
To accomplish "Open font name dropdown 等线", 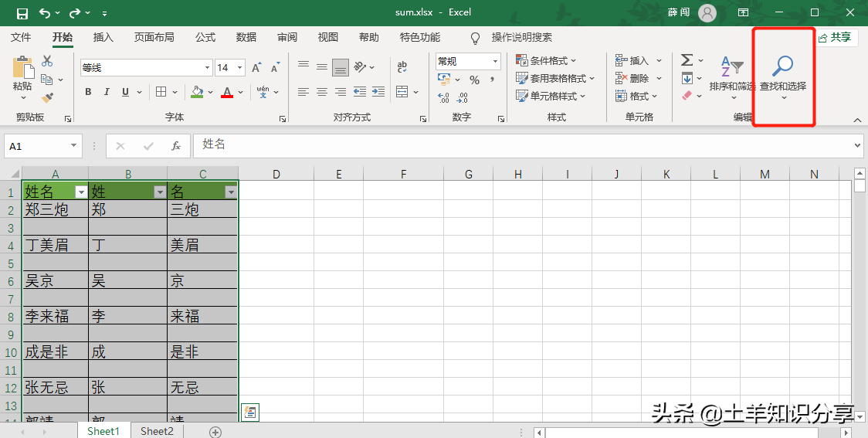I will tap(208, 68).
